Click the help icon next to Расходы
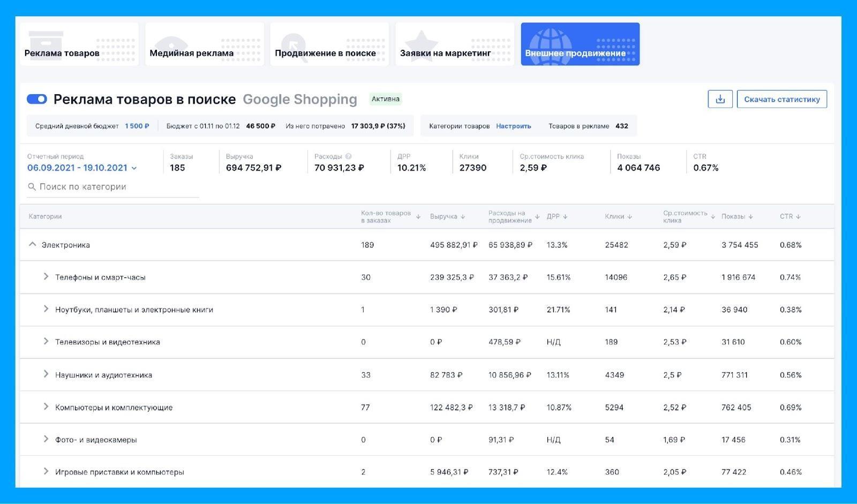 349,156
